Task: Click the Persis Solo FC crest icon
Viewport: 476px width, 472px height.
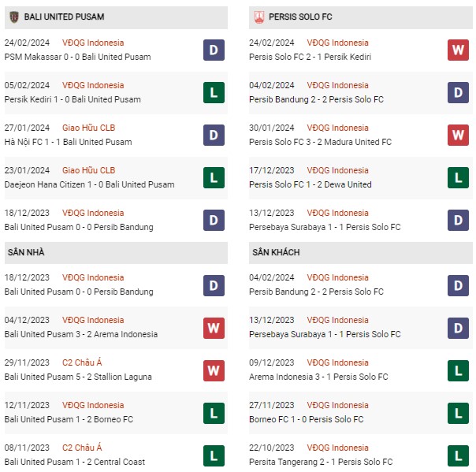Action: (x=259, y=17)
